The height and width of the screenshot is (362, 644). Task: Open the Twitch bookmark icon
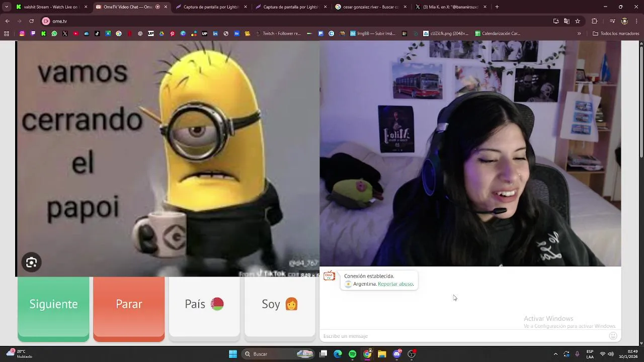pos(33,34)
